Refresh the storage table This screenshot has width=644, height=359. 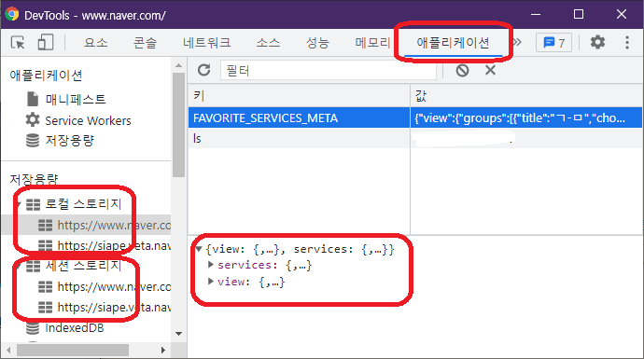tap(203, 70)
